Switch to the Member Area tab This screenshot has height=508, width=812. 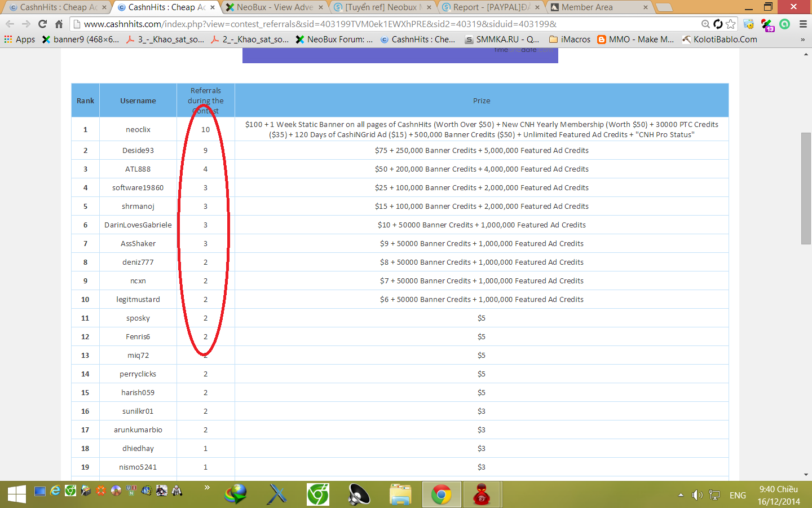[x=600, y=7]
